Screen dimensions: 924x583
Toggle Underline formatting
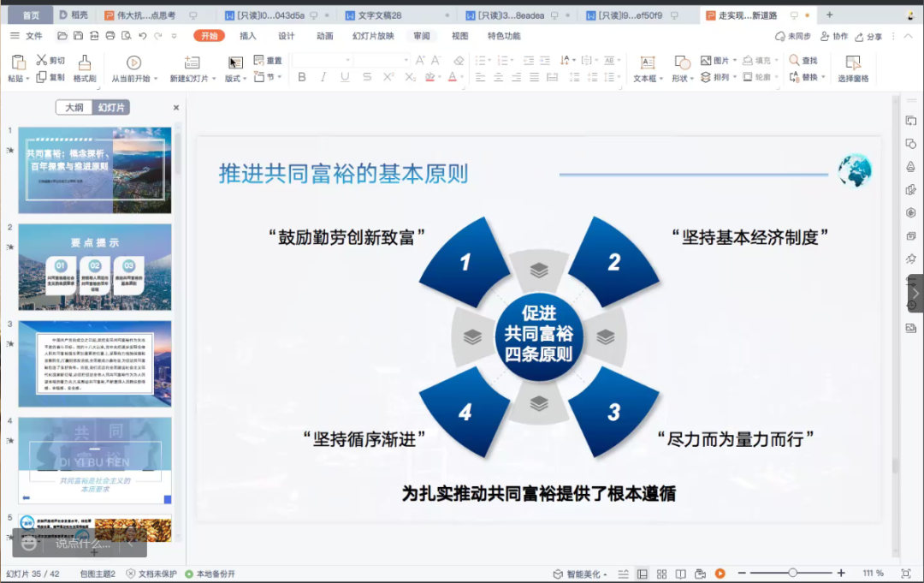click(x=345, y=77)
